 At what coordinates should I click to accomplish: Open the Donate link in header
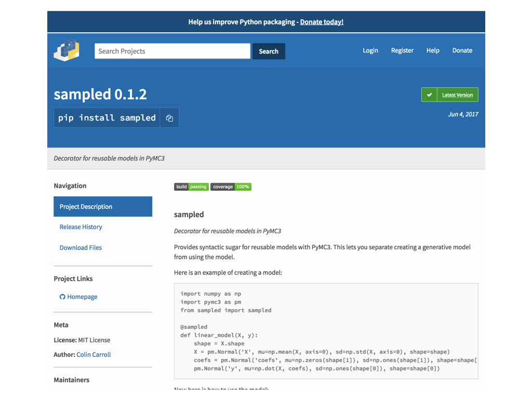(x=462, y=50)
